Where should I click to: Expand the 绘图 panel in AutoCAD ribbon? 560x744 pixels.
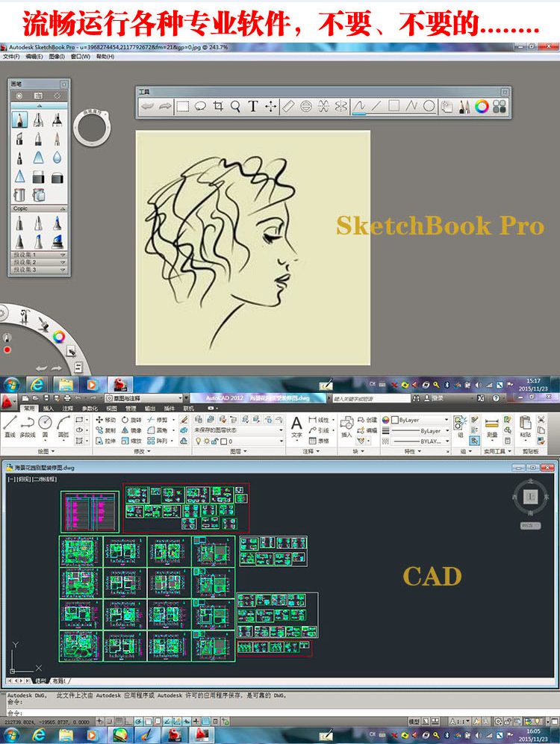46,451
